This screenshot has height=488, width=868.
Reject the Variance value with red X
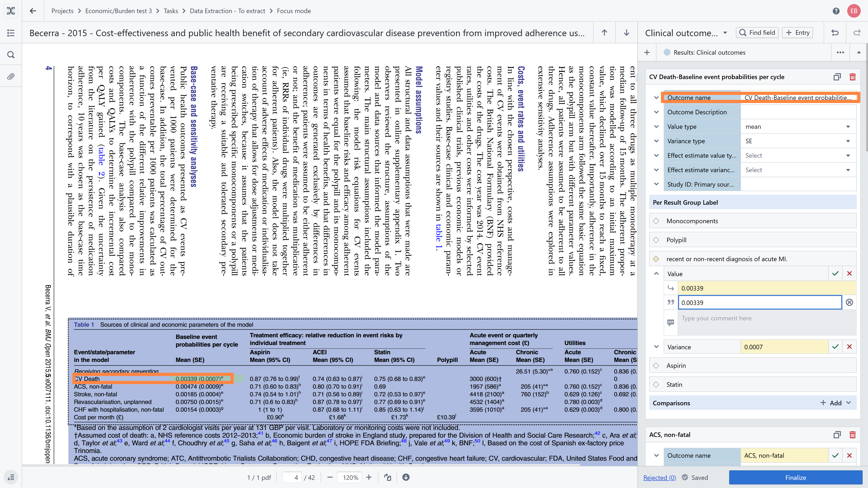tap(849, 347)
